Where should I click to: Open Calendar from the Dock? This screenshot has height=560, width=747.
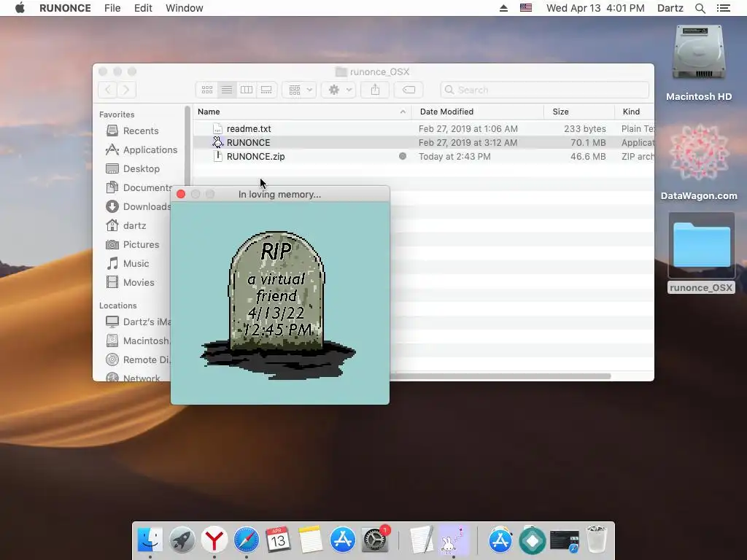tap(278, 540)
